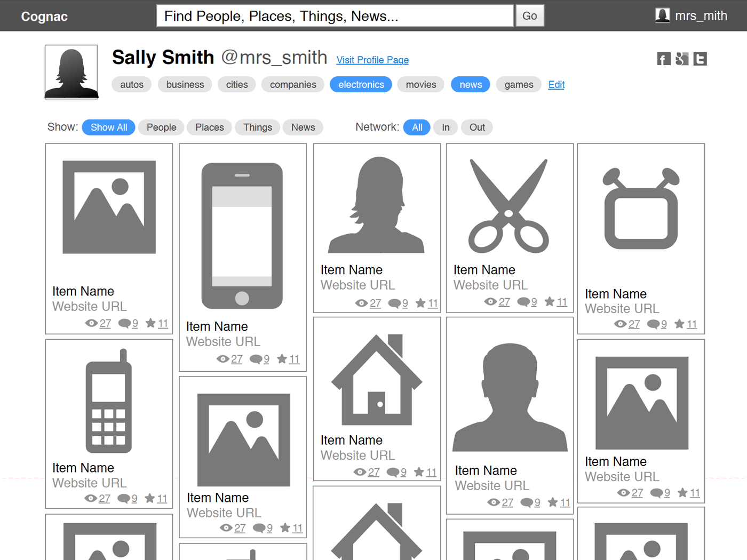Toggle the cities interest tag

237,84
